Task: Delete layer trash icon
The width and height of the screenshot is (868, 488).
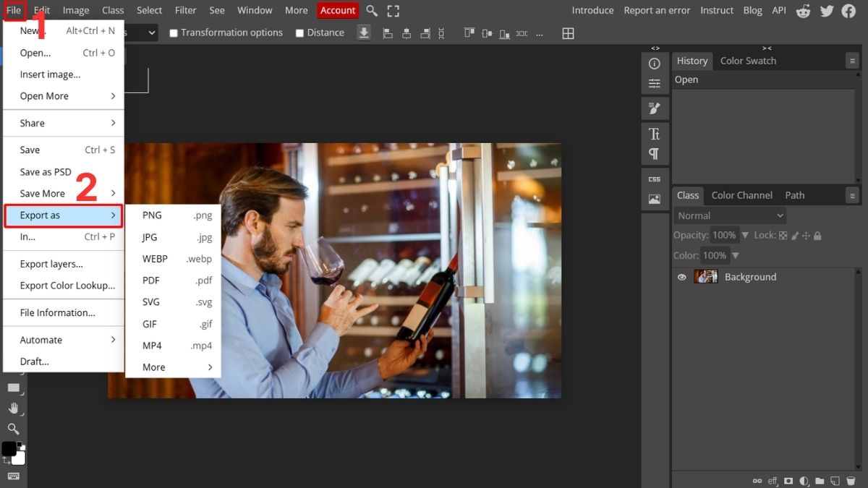Action: (851, 481)
